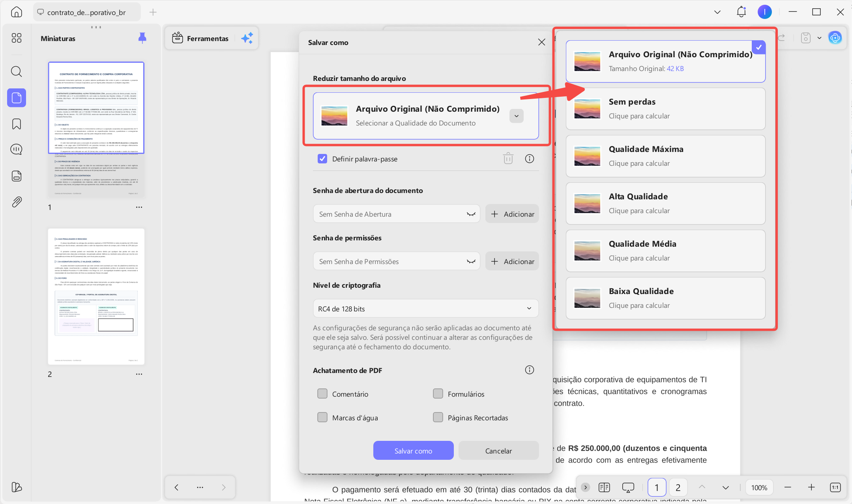Screen dimensions: 852x504
Task: Open more options for page 2 thumbnail
Action: point(139,374)
